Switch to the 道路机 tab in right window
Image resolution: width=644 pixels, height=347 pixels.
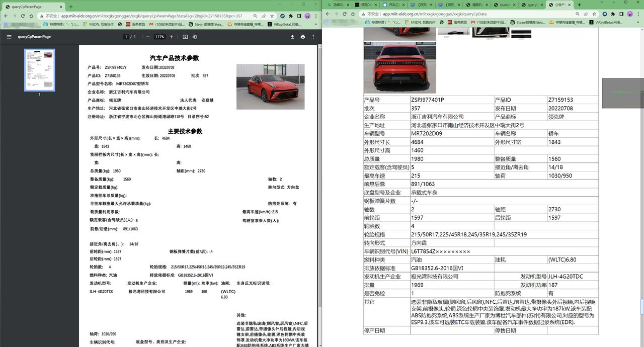click(x=476, y=5)
